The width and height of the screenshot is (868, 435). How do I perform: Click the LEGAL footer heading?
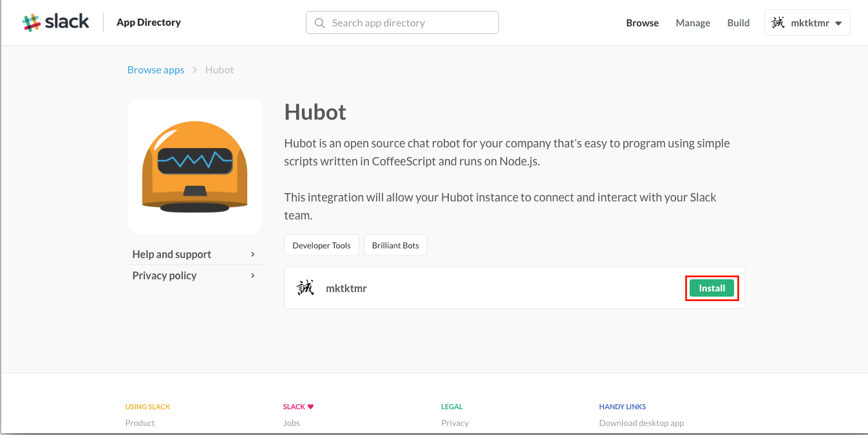[x=452, y=407]
